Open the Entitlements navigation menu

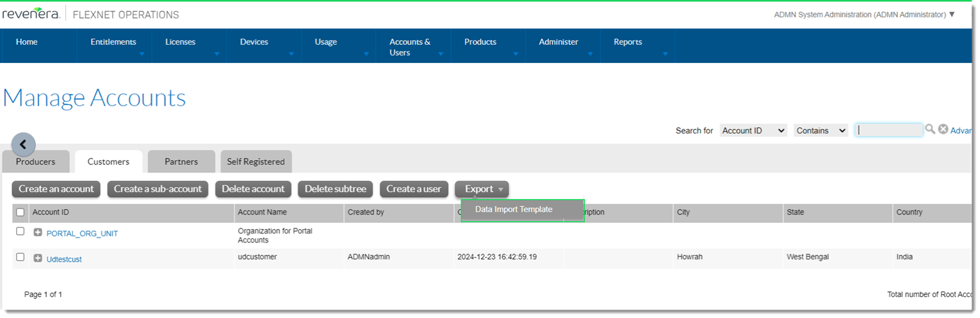pos(113,42)
